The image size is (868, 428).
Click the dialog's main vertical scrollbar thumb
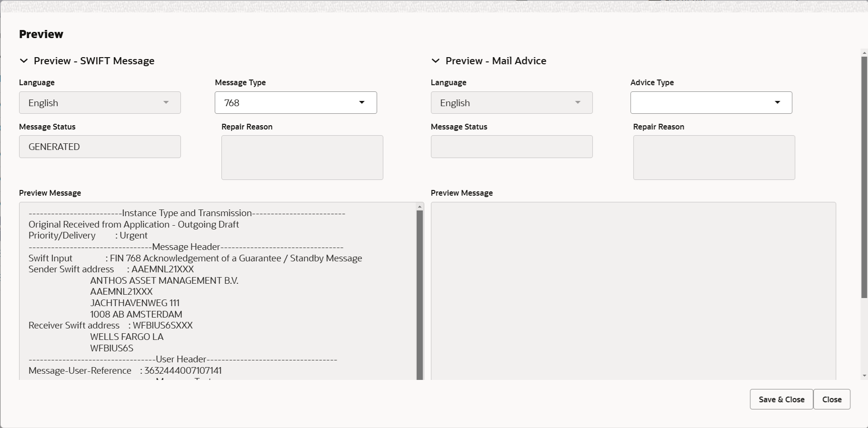[864, 177]
